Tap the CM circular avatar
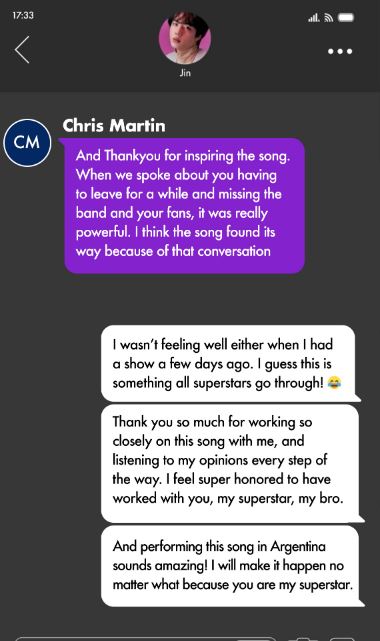Screen dimensions: 380x641 (27, 143)
